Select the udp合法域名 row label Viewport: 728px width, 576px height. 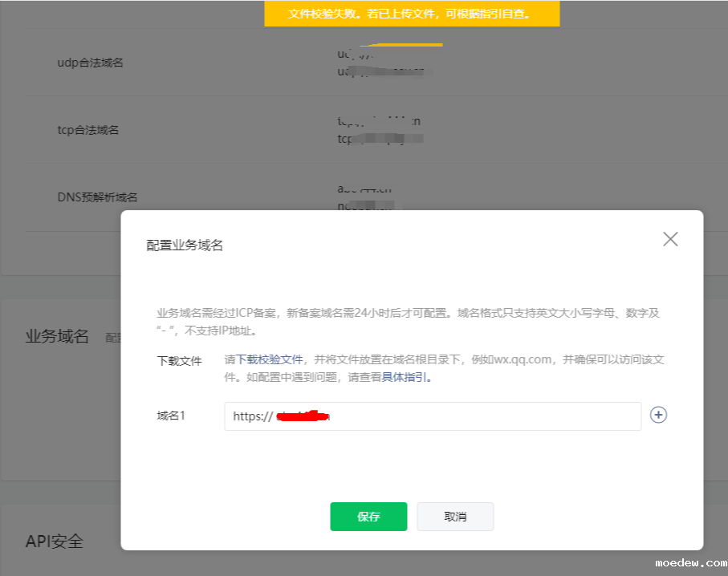click(x=90, y=63)
